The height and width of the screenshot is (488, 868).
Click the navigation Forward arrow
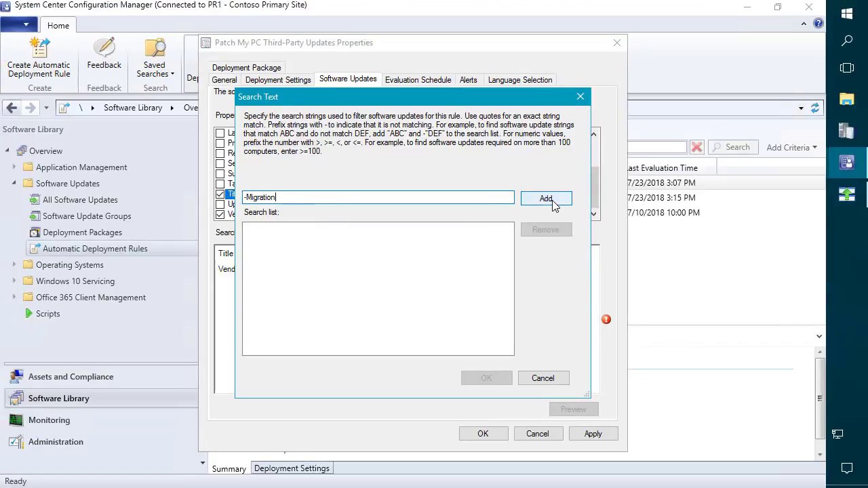pyautogui.click(x=30, y=108)
